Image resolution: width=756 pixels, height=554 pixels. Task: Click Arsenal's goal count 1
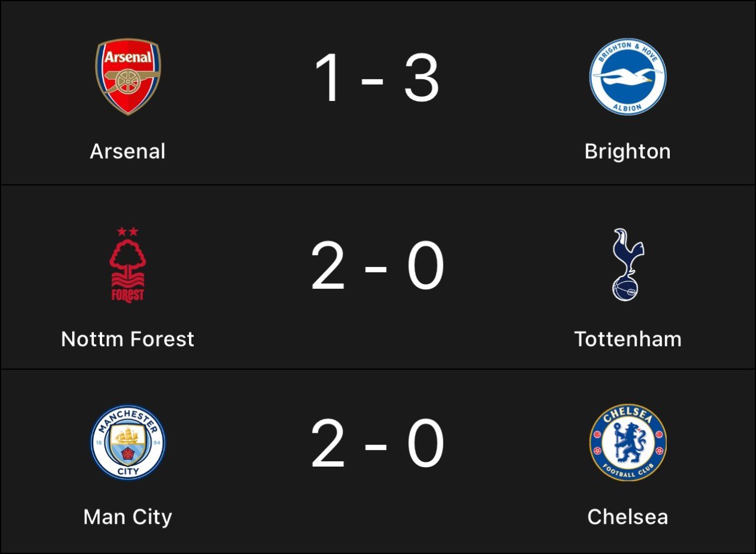pyautogui.click(x=328, y=78)
